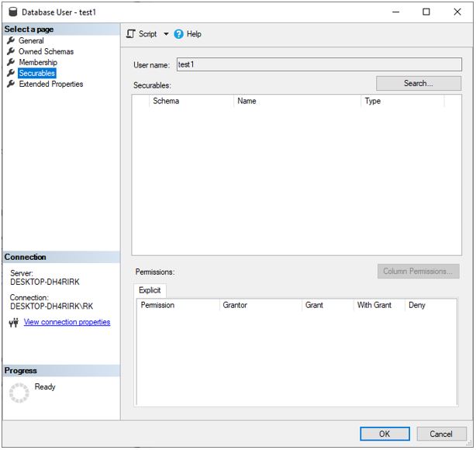Sort securables by Schema column header

click(x=191, y=101)
